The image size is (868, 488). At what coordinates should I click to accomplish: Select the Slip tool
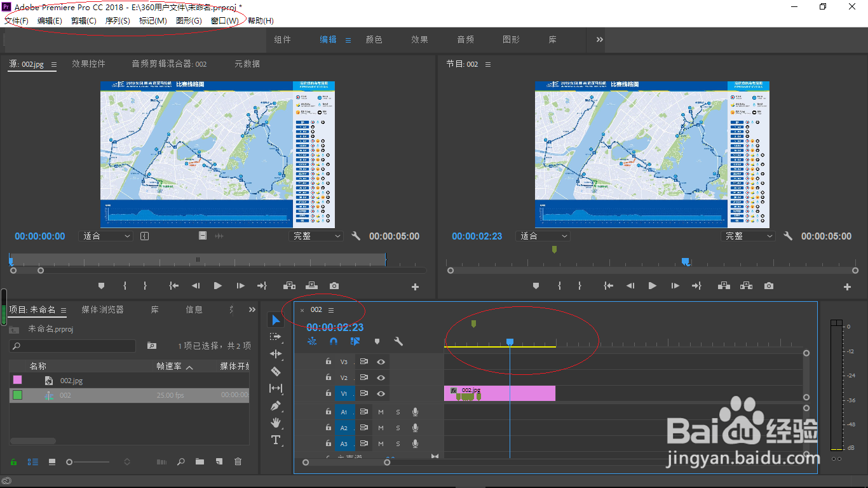(x=276, y=388)
